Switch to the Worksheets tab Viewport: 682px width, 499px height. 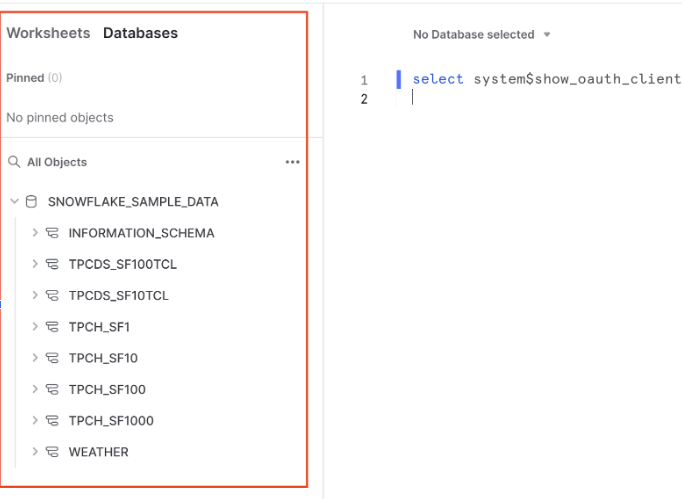(48, 33)
